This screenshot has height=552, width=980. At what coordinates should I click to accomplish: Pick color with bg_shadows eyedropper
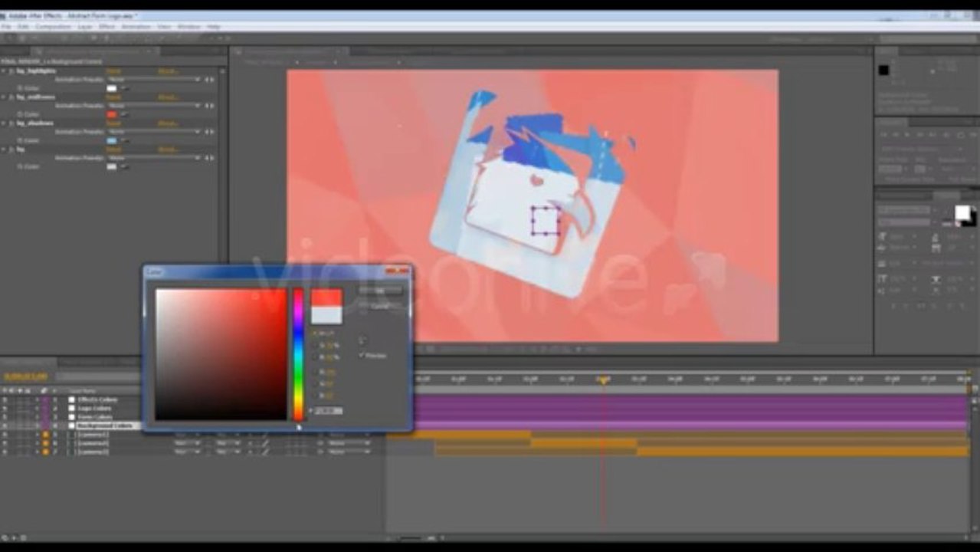pos(124,140)
